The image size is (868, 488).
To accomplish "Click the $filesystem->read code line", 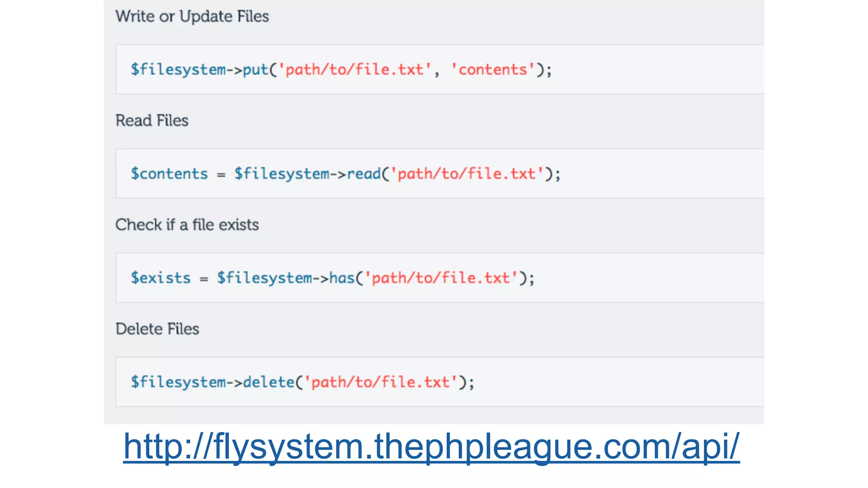I will (345, 174).
